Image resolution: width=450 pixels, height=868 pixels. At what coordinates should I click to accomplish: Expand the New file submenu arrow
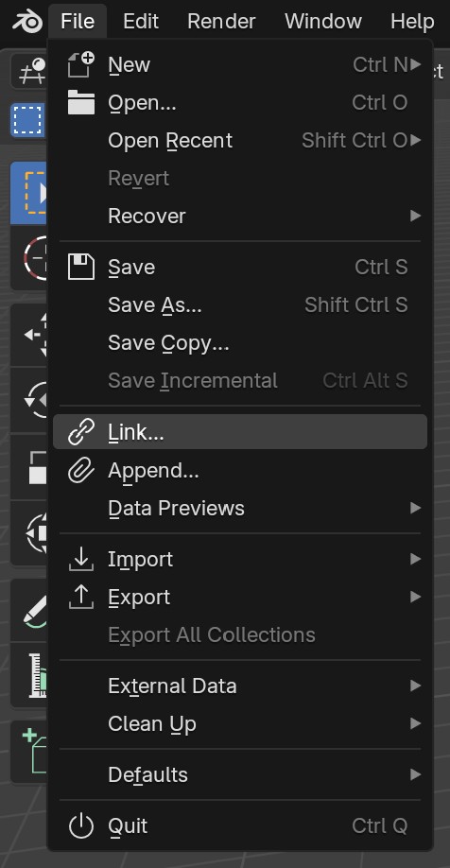point(416,64)
